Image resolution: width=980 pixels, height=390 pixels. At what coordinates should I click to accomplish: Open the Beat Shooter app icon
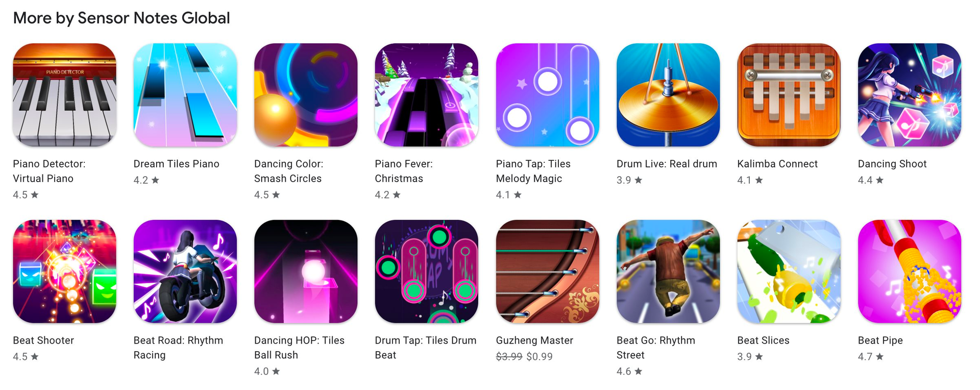pos(64,272)
